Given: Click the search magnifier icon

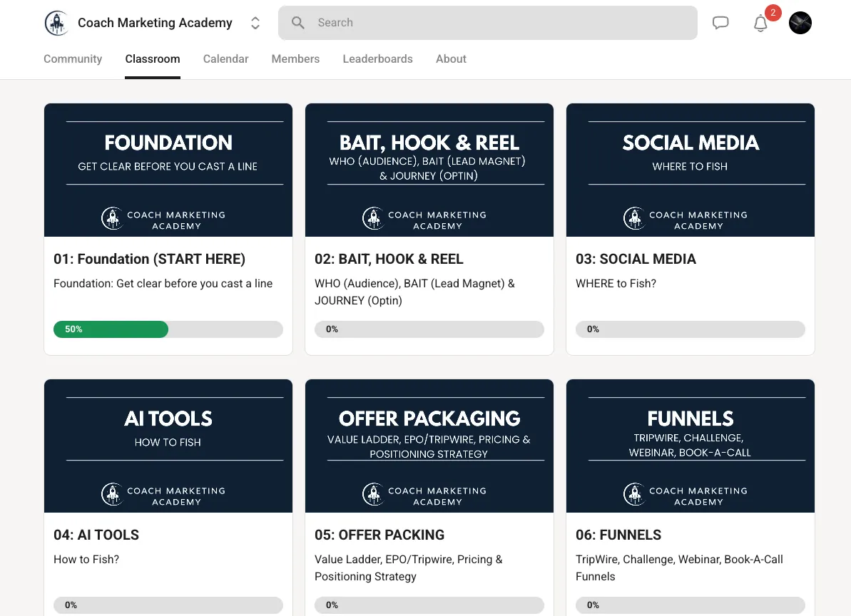Looking at the screenshot, I should click(298, 23).
